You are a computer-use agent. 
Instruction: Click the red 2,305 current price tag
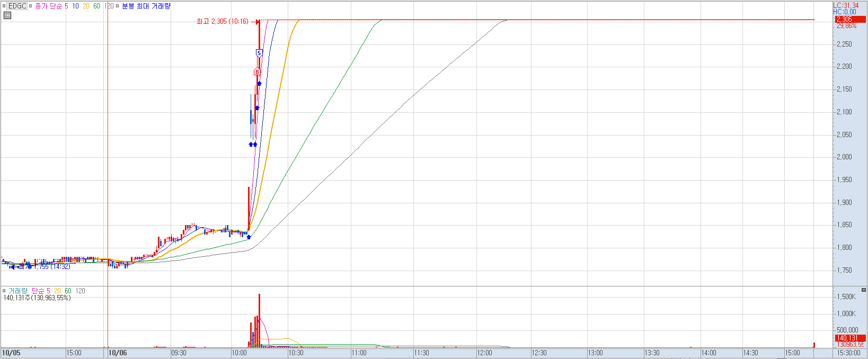point(850,20)
